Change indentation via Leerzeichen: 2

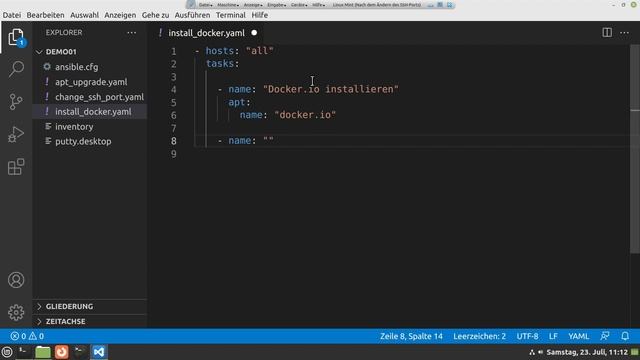tap(479, 336)
